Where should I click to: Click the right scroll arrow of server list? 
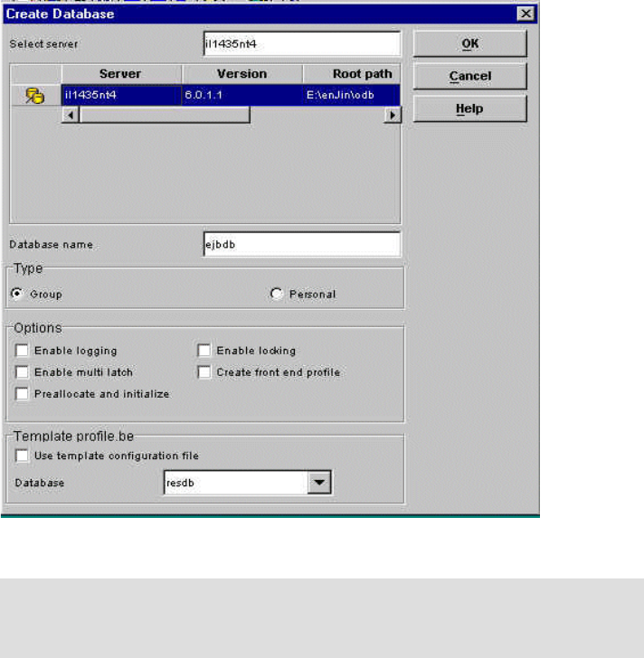click(393, 115)
